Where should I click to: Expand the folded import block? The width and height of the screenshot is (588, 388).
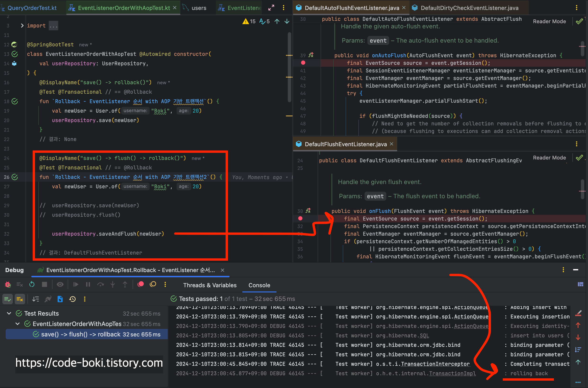point(22,26)
